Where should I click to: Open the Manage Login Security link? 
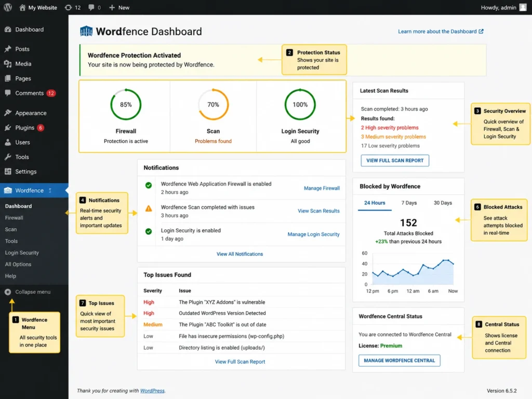(x=313, y=234)
